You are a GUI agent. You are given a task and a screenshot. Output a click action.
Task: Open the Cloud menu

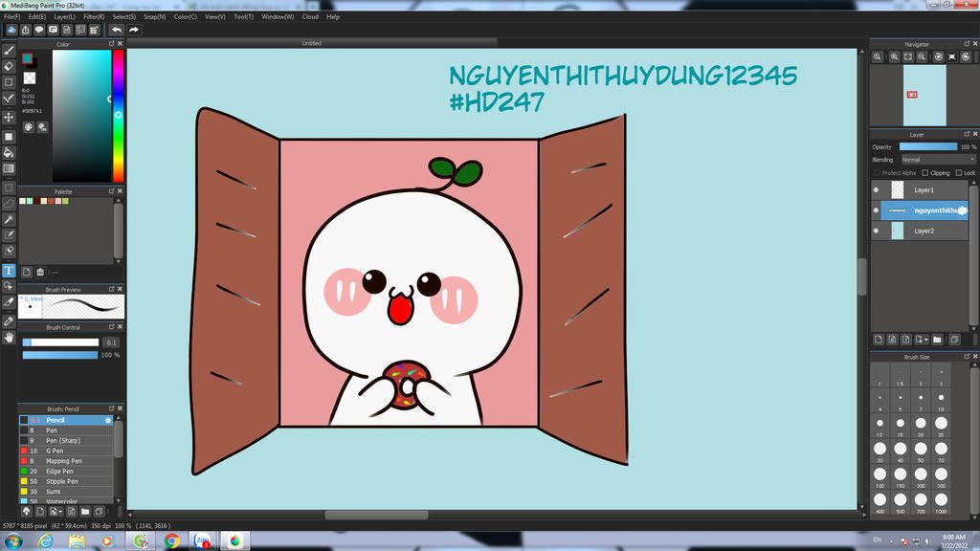pos(310,17)
